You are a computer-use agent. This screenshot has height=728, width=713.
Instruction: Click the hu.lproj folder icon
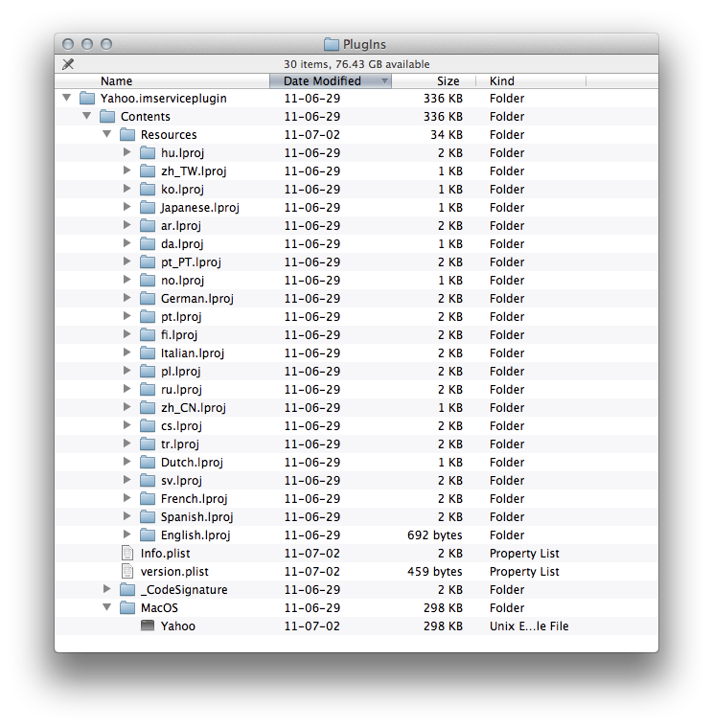click(148, 152)
